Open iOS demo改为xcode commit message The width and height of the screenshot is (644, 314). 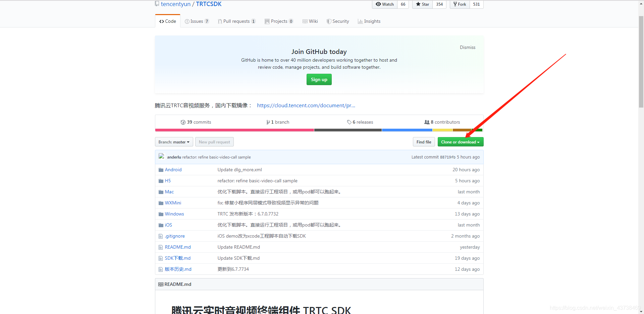pos(262,236)
